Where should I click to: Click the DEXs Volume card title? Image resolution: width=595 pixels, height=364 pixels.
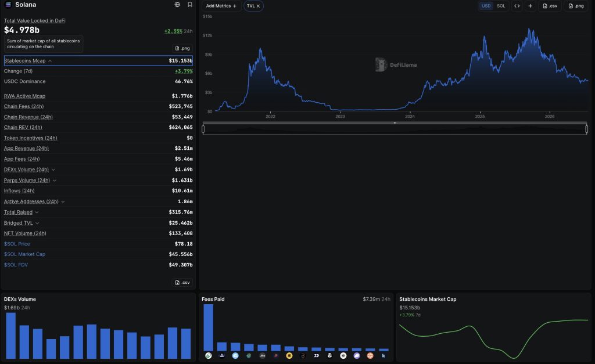(20, 299)
